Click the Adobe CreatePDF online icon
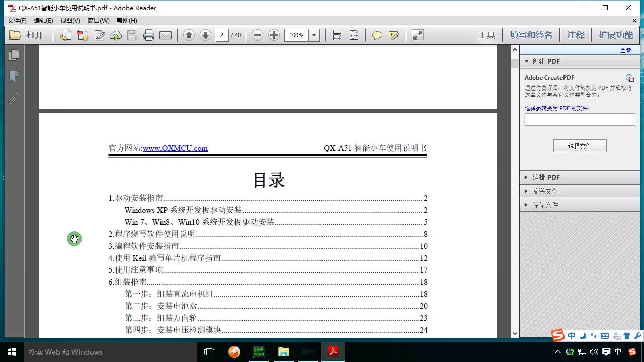Image resolution: width=644 pixels, height=362 pixels. click(629, 78)
